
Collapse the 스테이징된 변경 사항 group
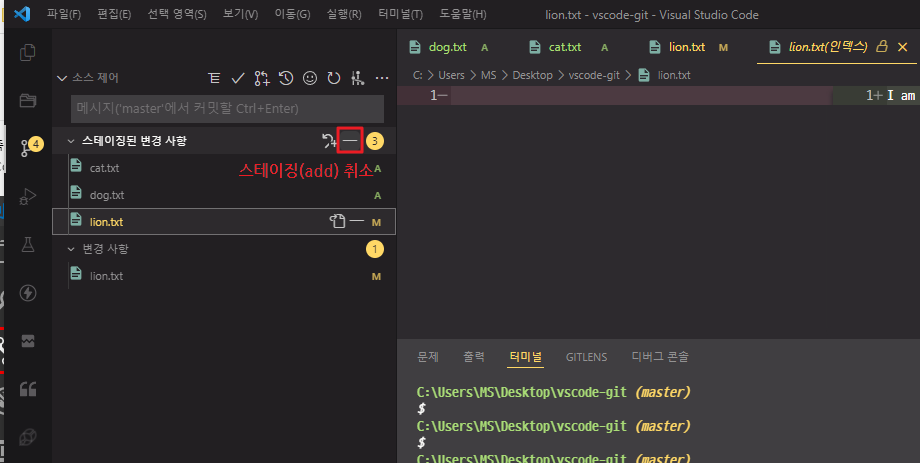tap(71, 141)
